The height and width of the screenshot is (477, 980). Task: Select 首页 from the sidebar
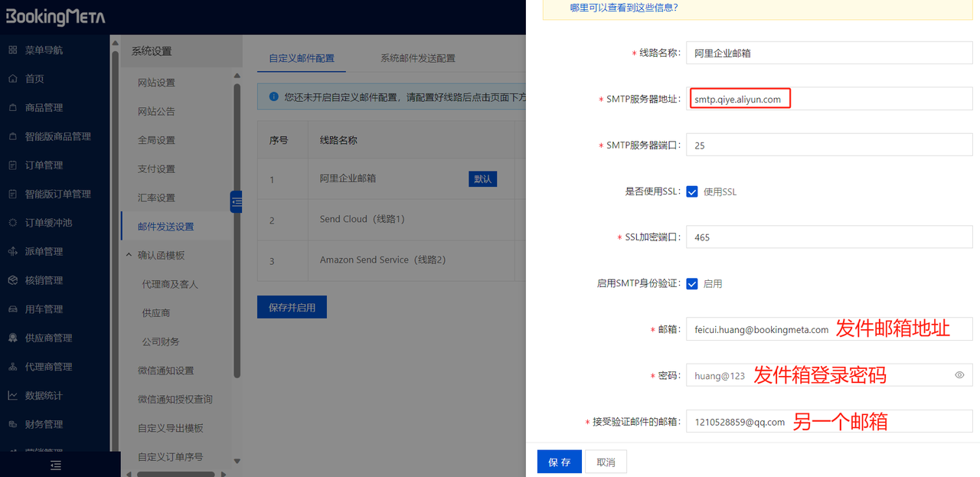(x=38, y=78)
